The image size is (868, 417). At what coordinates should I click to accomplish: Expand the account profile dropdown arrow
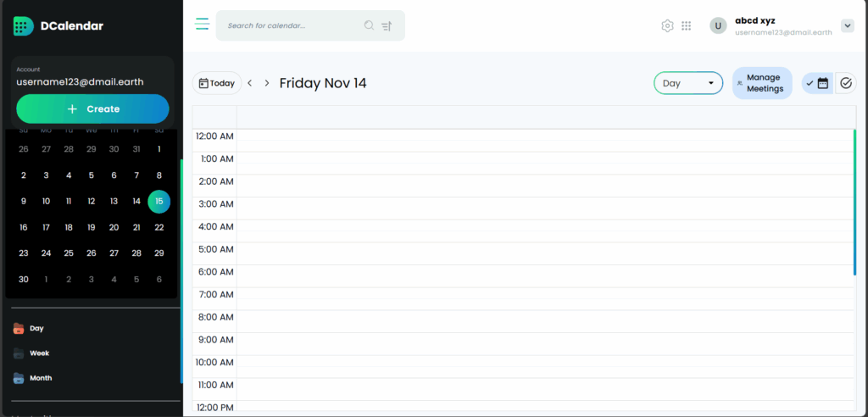click(x=848, y=26)
